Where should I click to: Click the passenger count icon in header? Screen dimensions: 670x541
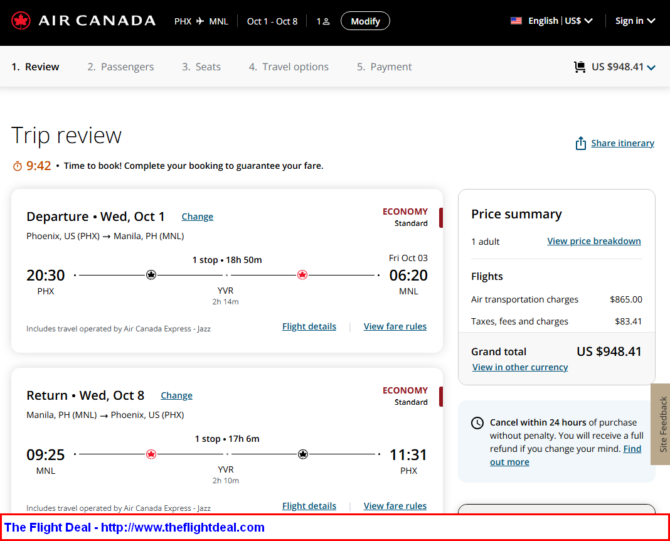326,21
